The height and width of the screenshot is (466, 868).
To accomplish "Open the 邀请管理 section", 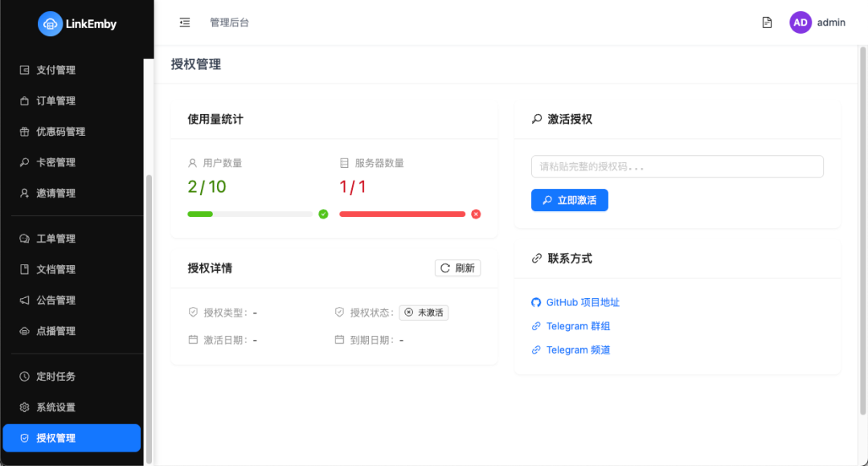I will point(55,193).
